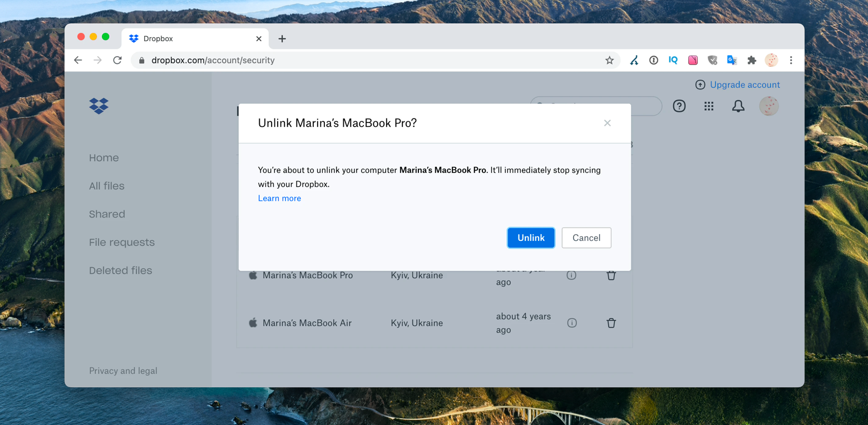
Task: Click Kyiv, Ukraine in MacBook Air row
Action: 417,323
